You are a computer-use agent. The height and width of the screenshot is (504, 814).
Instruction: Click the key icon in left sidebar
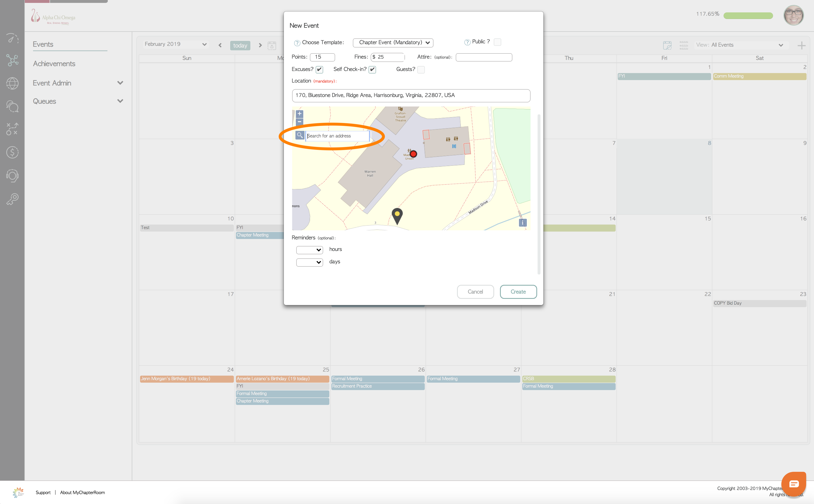coord(12,199)
